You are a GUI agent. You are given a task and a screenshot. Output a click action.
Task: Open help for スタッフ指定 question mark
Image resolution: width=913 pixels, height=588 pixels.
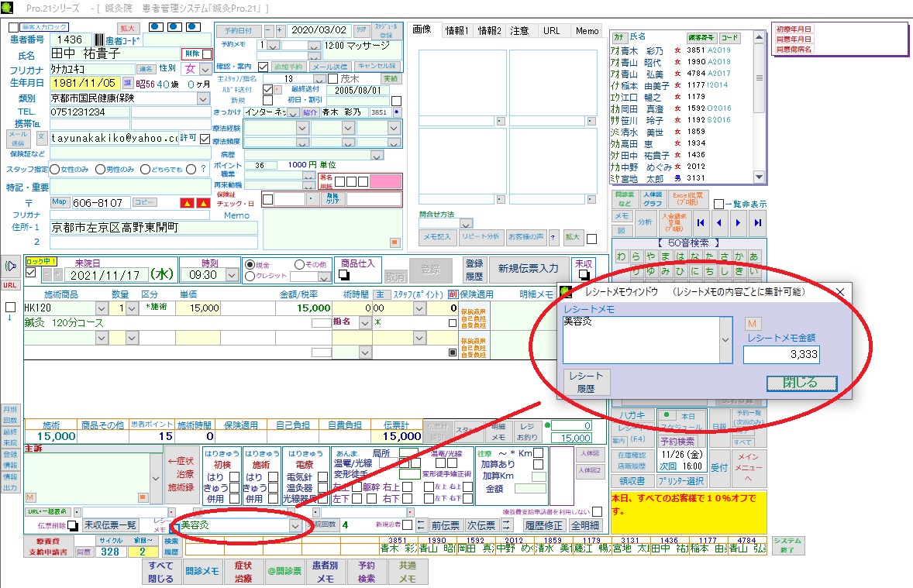tap(203, 169)
